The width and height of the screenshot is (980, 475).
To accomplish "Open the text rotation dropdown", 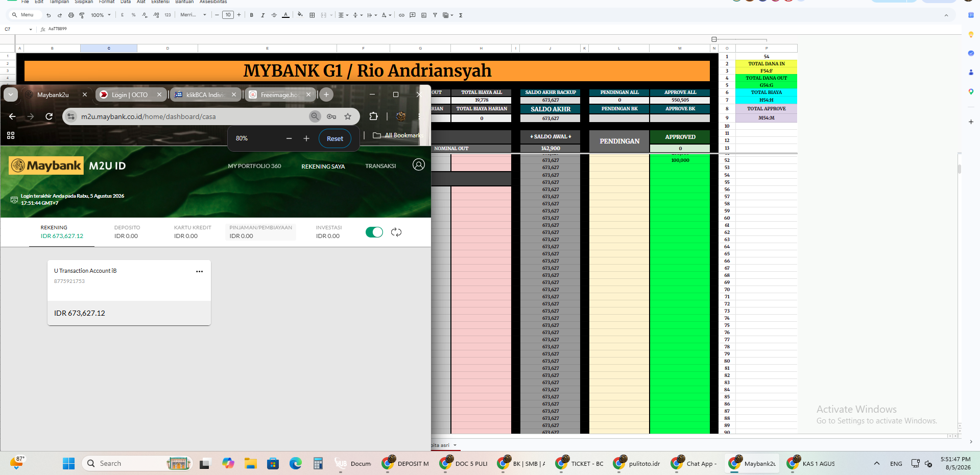I will point(387,15).
